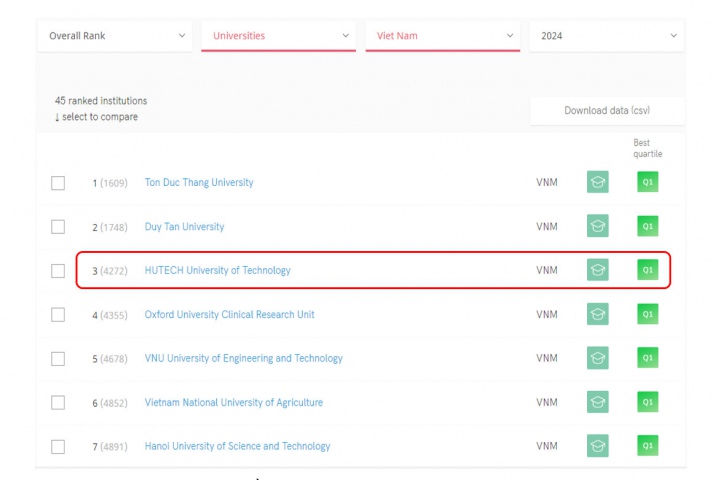The height and width of the screenshot is (480, 713).
Task: Click graduation cap icon for Duy Tan University
Action: coord(598,226)
